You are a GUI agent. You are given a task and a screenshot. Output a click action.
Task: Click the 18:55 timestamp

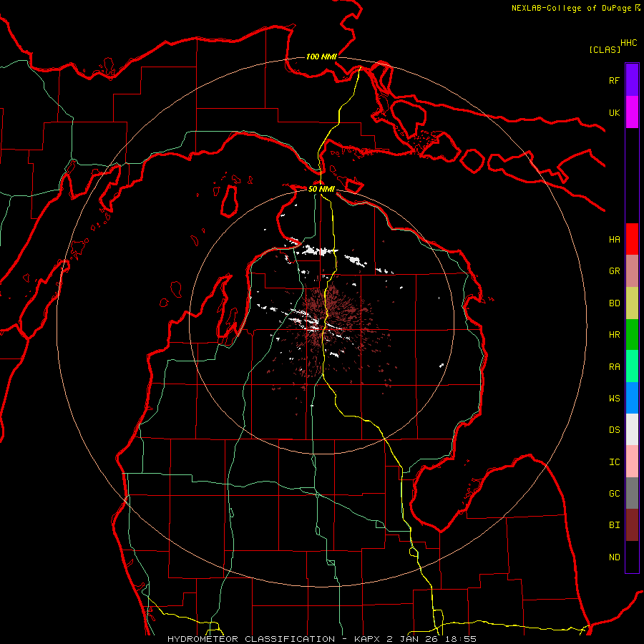tap(460, 639)
